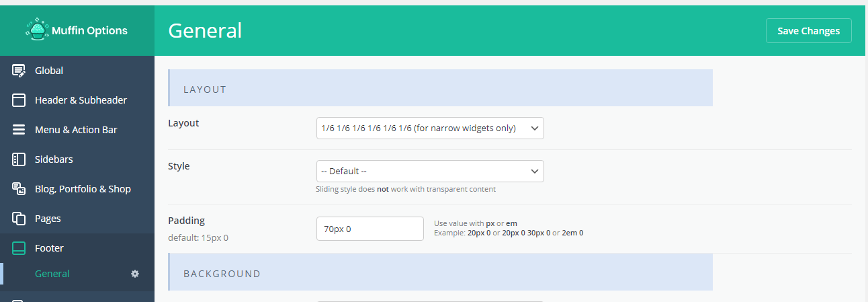Image resolution: width=868 pixels, height=302 pixels.
Task: Click the LAYOUT section header bar
Action: (440, 88)
